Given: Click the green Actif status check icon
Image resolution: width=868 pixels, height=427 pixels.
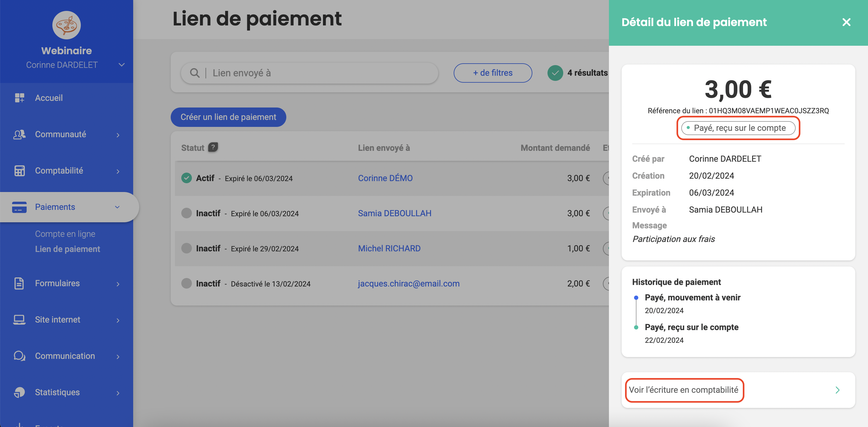Looking at the screenshot, I should coord(186,178).
